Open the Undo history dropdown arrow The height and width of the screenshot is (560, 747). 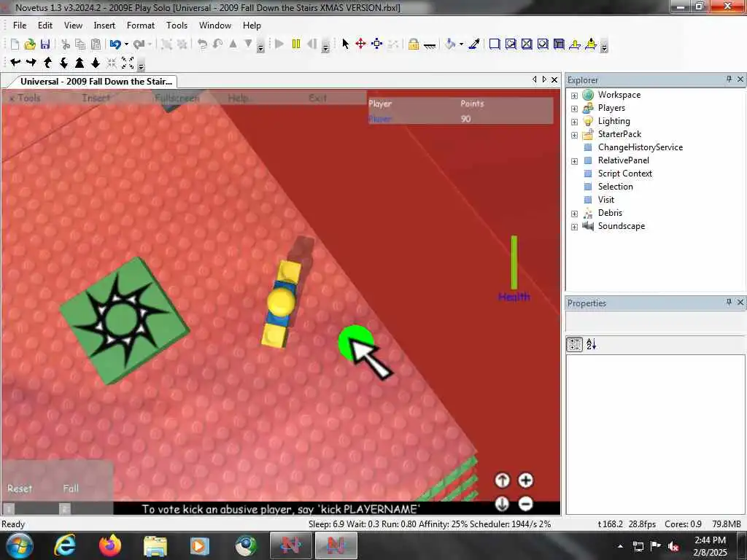tap(126, 44)
